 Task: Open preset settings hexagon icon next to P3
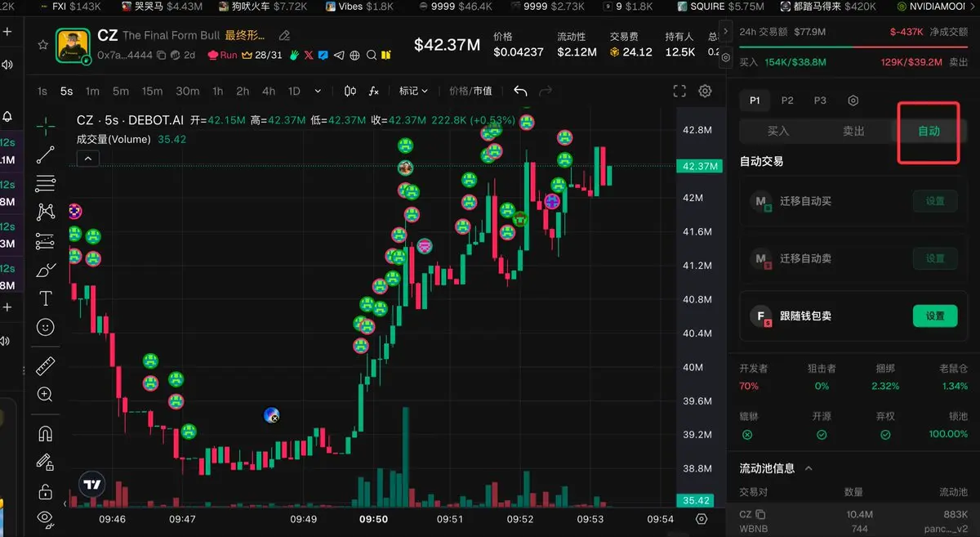pyautogui.click(x=853, y=101)
